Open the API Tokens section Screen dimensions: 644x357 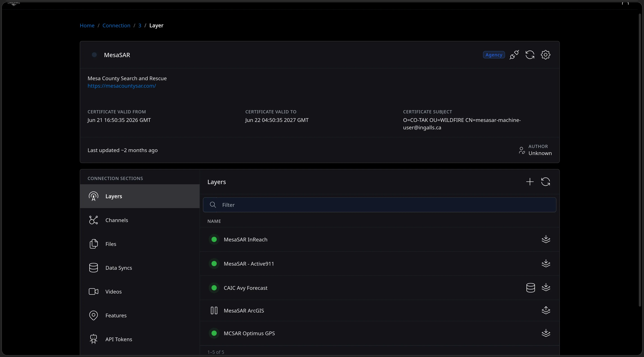coord(140,339)
